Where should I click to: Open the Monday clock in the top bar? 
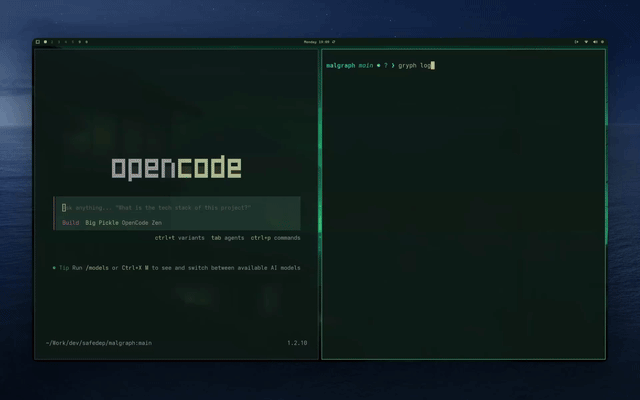pyautogui.click(x=316, y=42)
